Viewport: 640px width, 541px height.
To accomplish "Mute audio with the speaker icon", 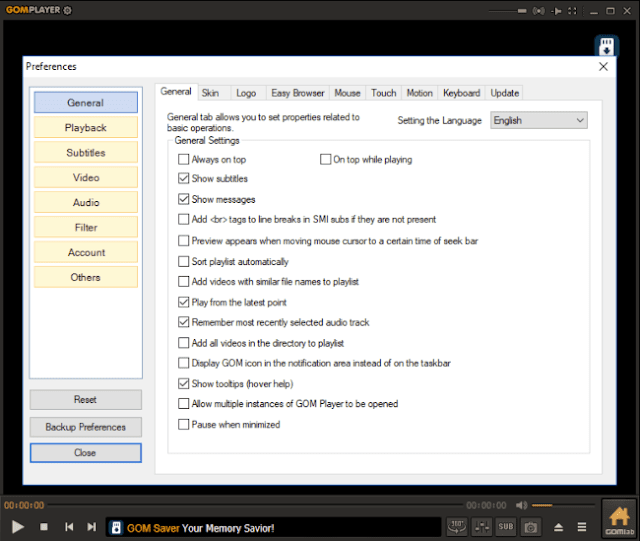I will point(521,505).
